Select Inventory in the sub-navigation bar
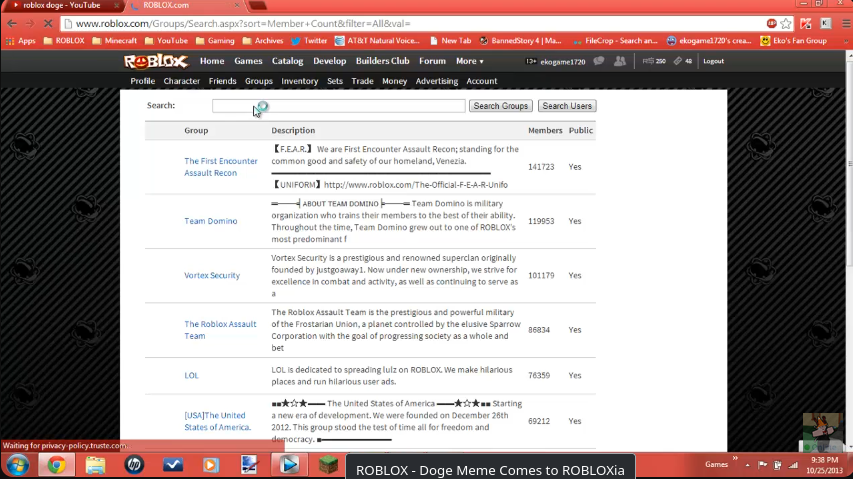 point(299,81)
